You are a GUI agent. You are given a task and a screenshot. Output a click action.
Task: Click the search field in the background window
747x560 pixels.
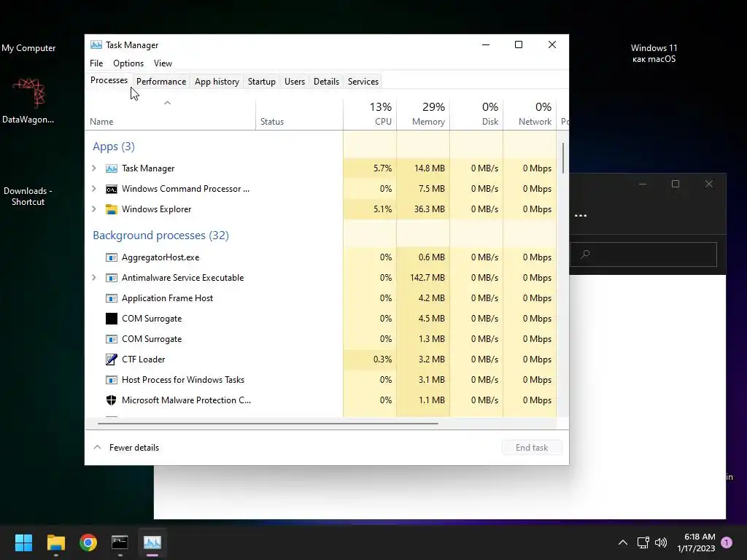pos(643,254)
